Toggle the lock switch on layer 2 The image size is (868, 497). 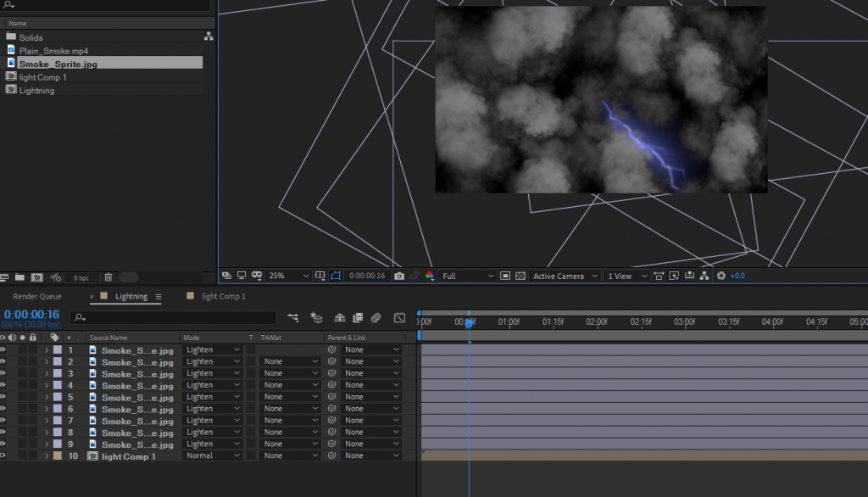click(33, 361)
